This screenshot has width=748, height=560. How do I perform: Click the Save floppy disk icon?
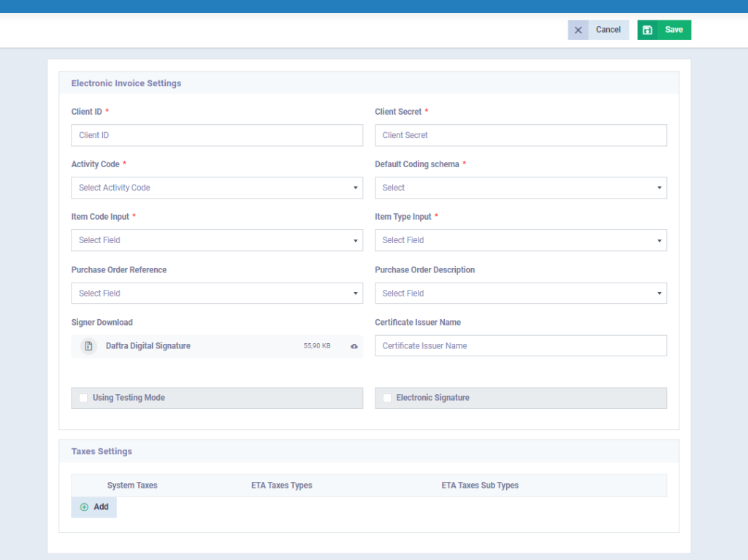[x=648, y=30]
